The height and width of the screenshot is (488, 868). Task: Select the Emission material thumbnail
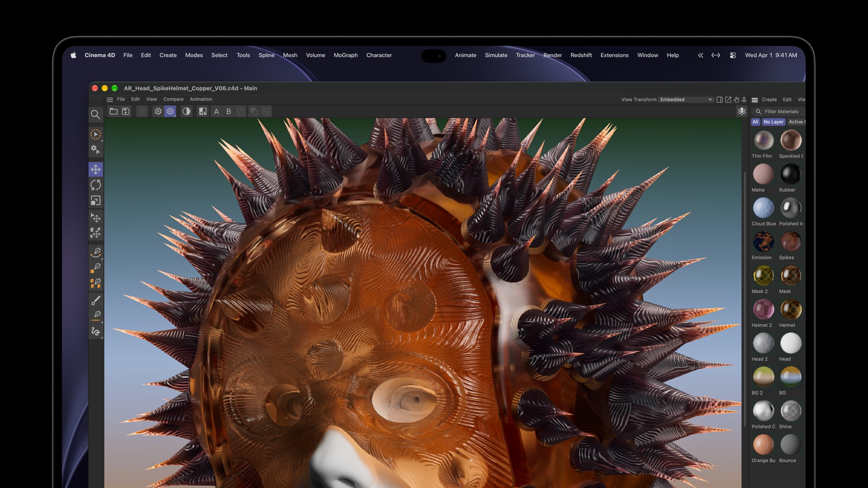[x=763, y=242]
